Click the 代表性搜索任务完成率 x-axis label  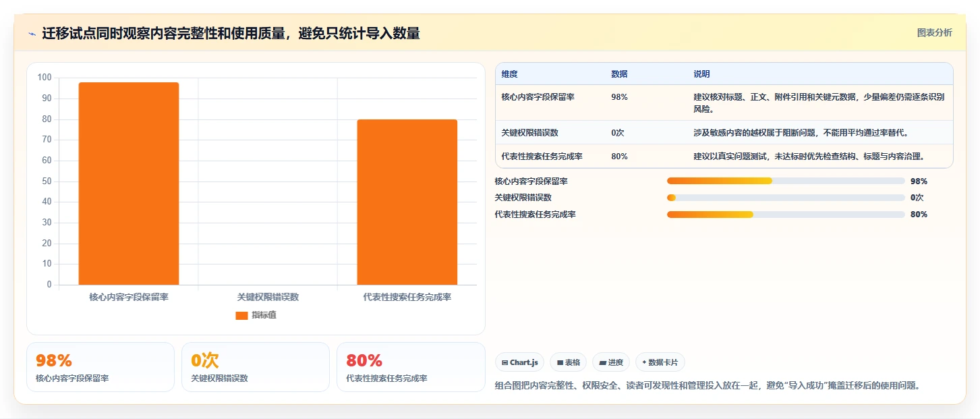pos(407,297)
